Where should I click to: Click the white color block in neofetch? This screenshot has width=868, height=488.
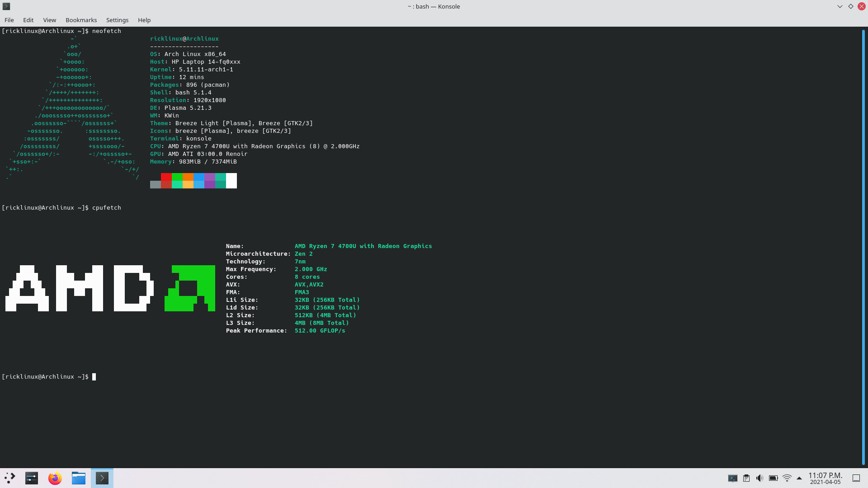[231, 181]
